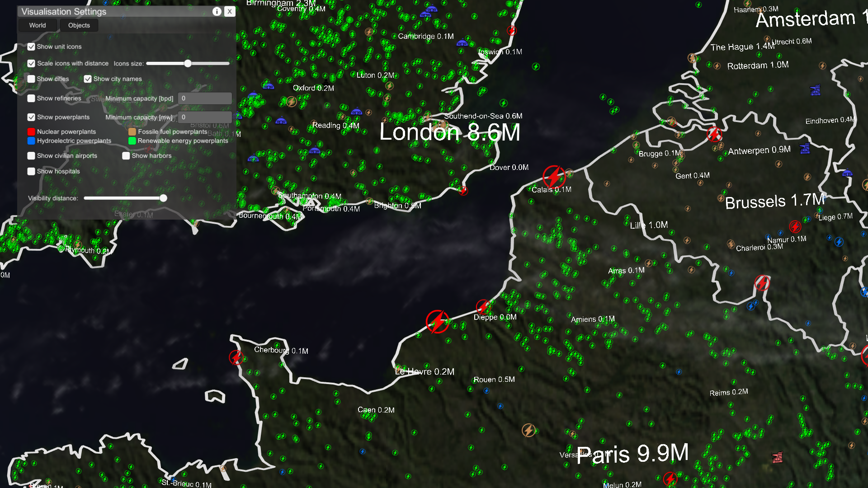Click the Paris 9.9M city label

[x=632, y=454]
